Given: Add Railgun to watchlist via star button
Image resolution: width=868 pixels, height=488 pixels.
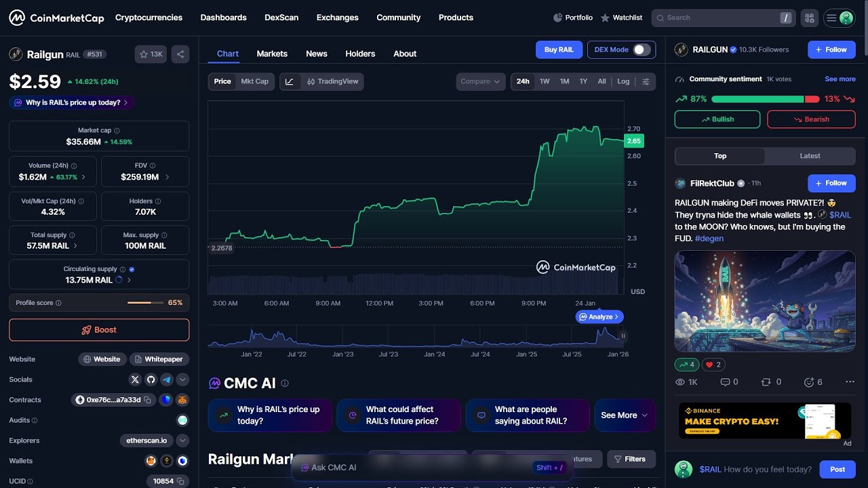Looking at the screenshot, I should (151, 54).
